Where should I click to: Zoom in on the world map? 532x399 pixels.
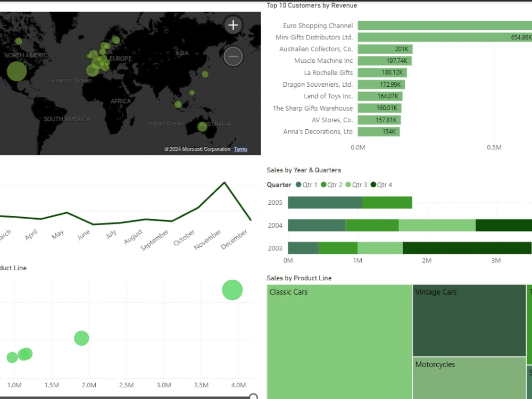[232, 24]
